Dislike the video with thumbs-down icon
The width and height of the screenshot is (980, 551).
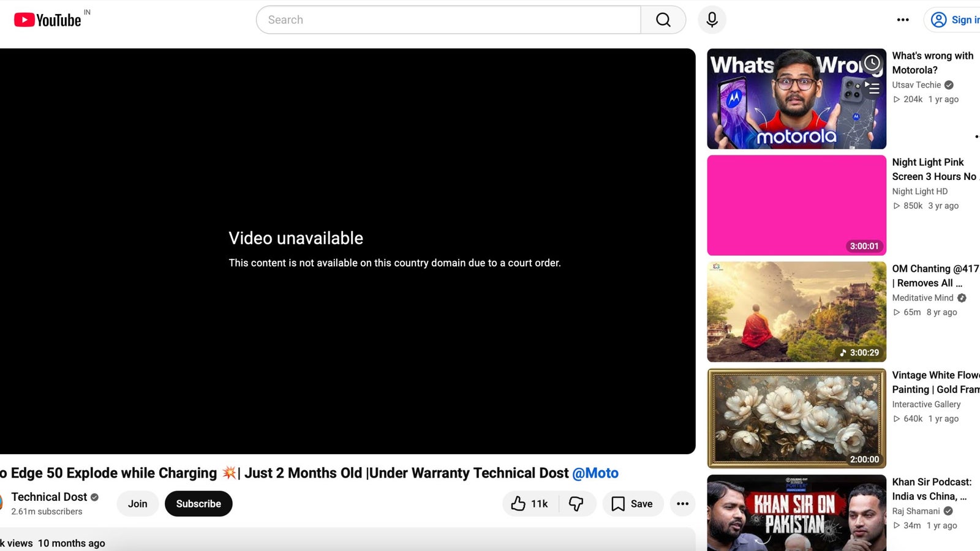click(x=576, y=504)
